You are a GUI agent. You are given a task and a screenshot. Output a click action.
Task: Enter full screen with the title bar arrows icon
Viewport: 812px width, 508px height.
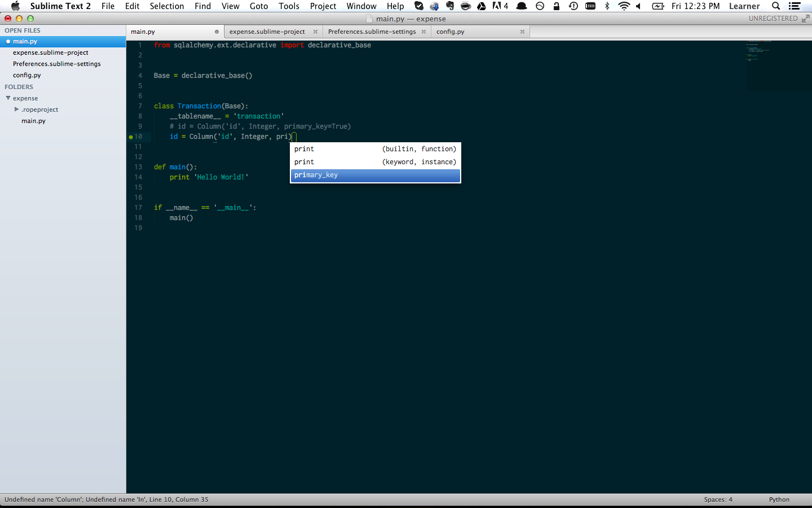pos(805,19)
